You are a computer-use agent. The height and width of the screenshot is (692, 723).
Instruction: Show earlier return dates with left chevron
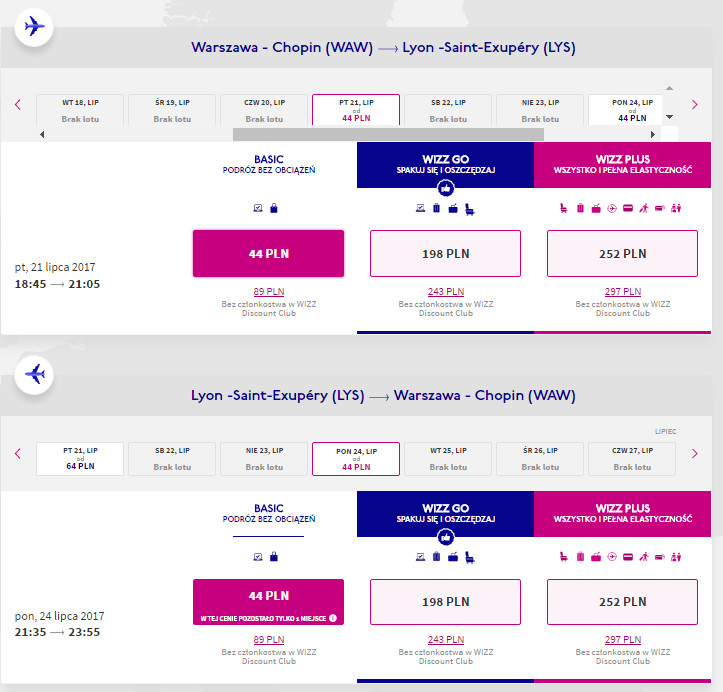(18, 453)
